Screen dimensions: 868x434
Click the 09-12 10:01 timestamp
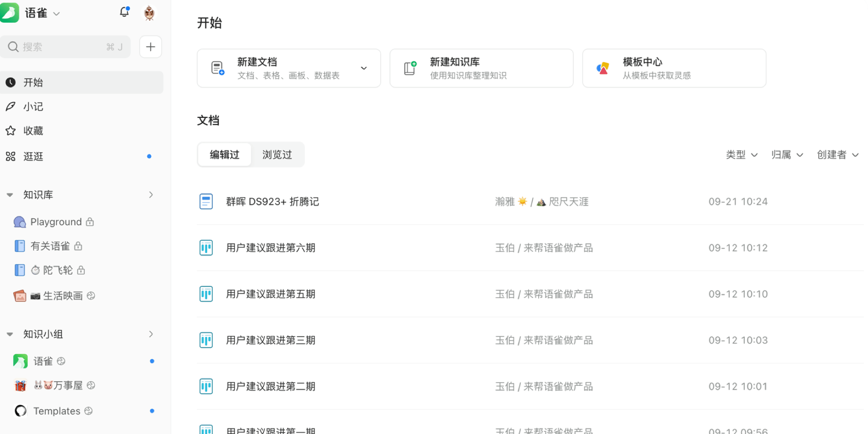(x=738, y=386)
